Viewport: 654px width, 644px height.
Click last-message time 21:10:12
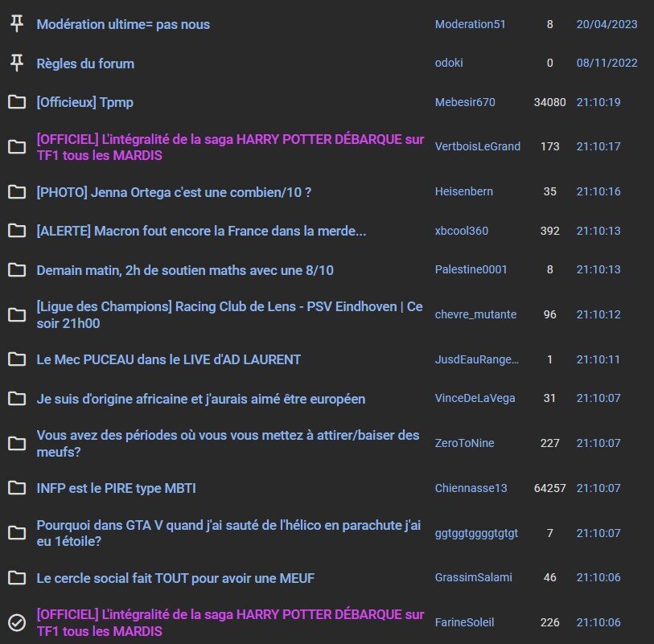click(x=598, y=314)
